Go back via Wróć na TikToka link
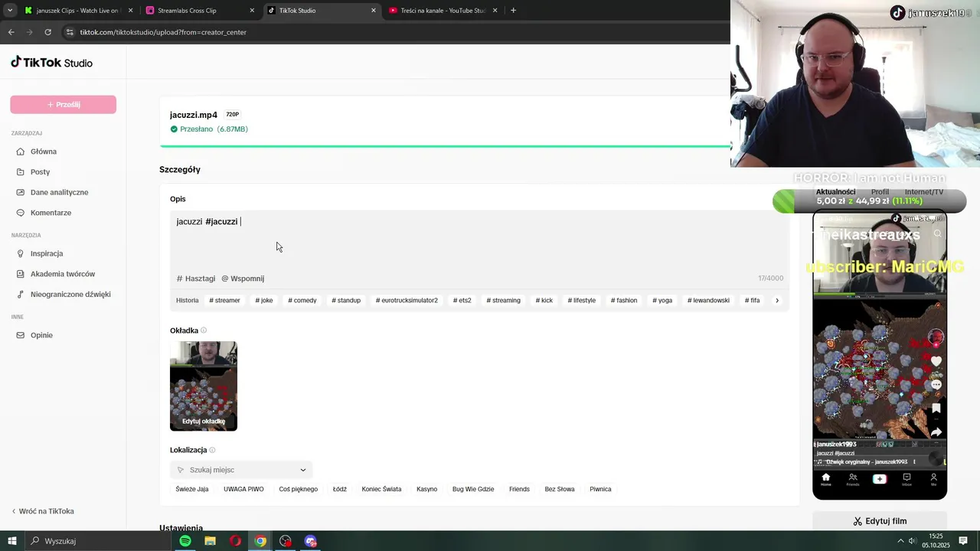980x551 pixels. click(x=43, y=511)
